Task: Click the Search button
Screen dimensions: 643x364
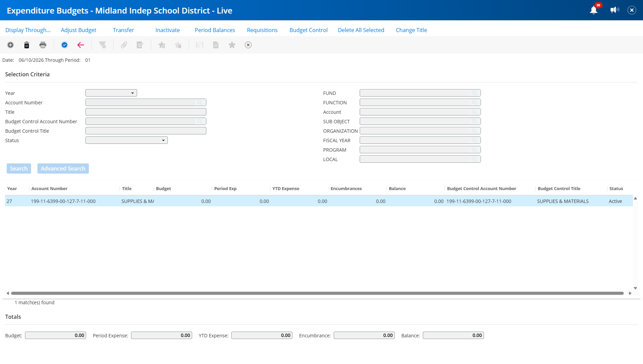Action: point(19,168)
